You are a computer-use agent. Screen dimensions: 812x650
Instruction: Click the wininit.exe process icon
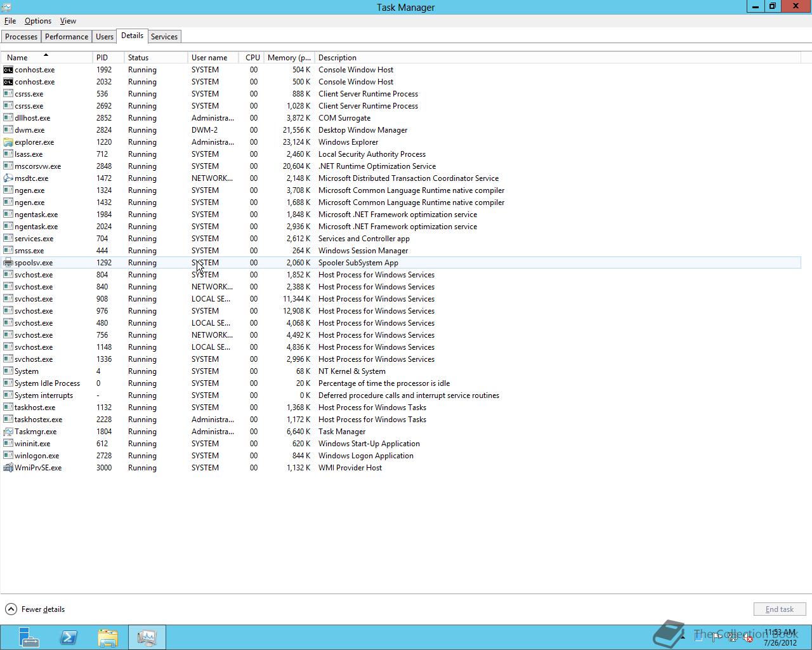pyautogui.click(x=8, y=444)
